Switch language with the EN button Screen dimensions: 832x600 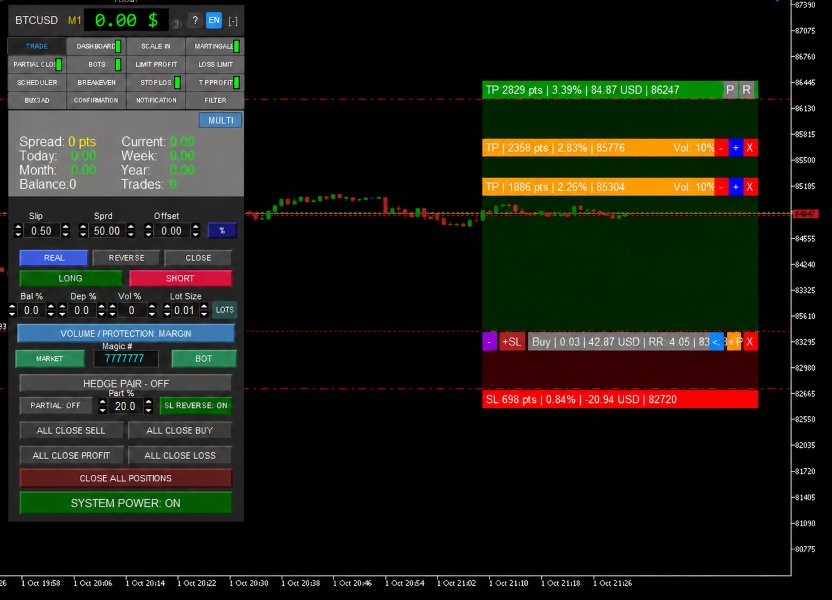point(214,21)
